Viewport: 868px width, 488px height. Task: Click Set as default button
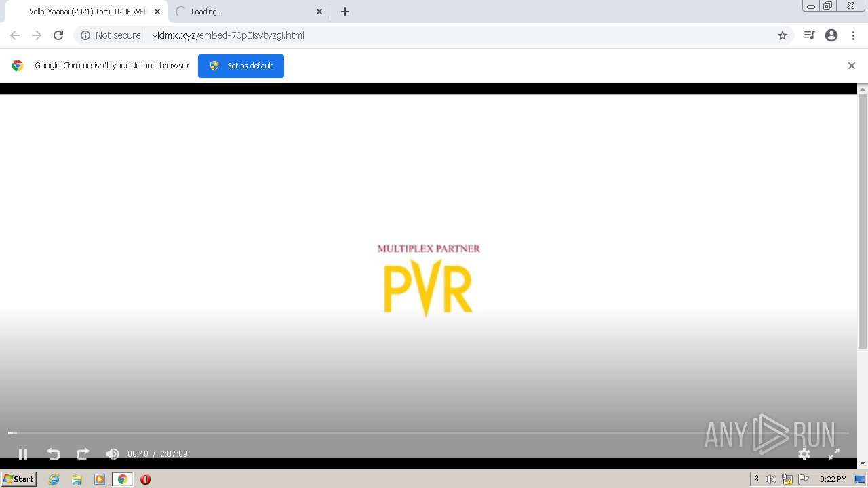pos(241,66)
